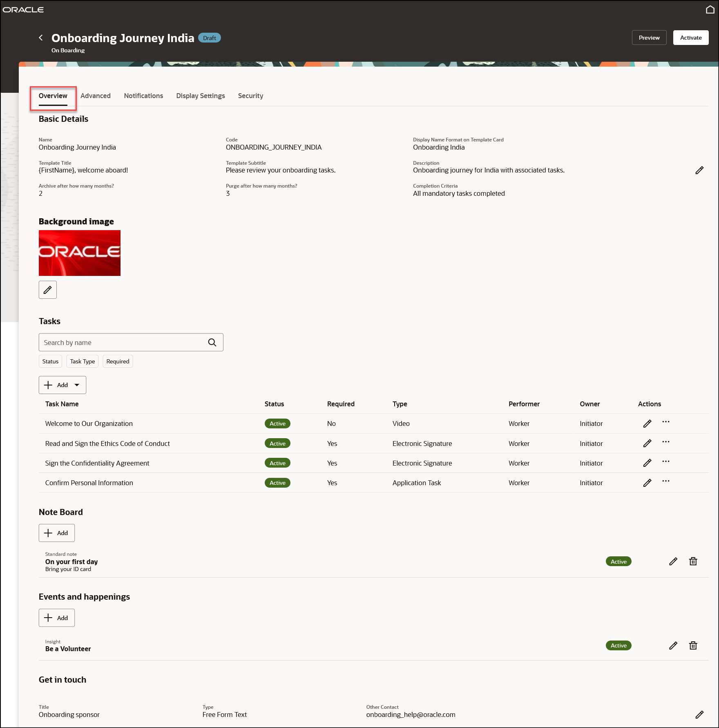The image size is (719, 728).
Task: Click the All mandatory tasks completed value
Action: pyautogui.click(x=459, y=193)
